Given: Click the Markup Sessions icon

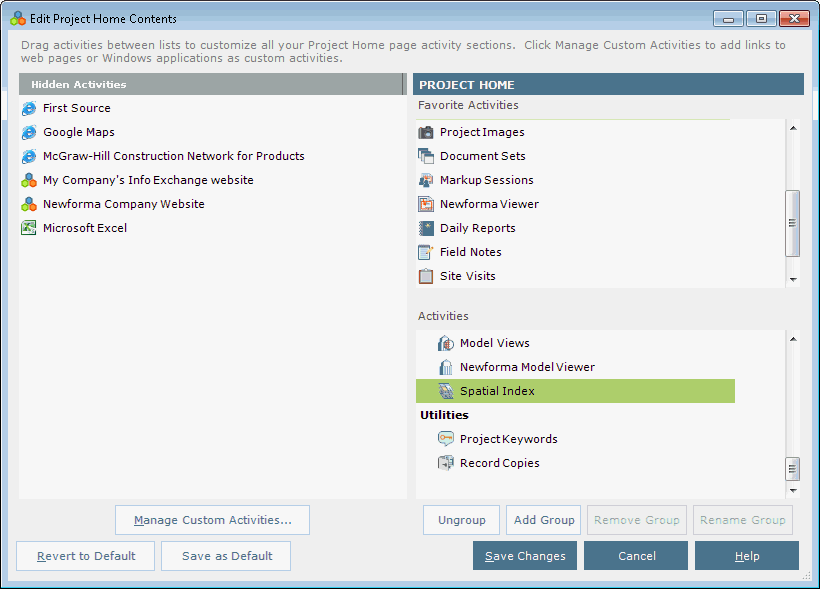Looking at the screenshot, I should click(x=426, y=180).
